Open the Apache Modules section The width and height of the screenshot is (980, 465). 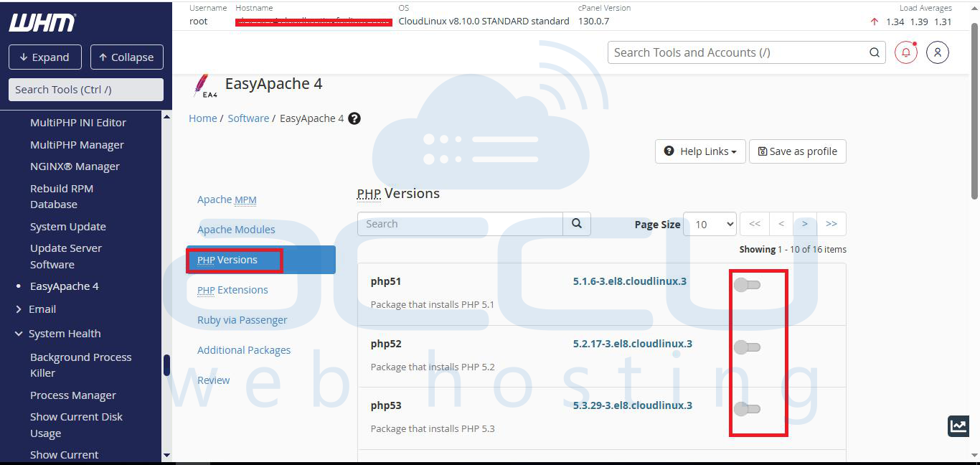coord(236,230)
